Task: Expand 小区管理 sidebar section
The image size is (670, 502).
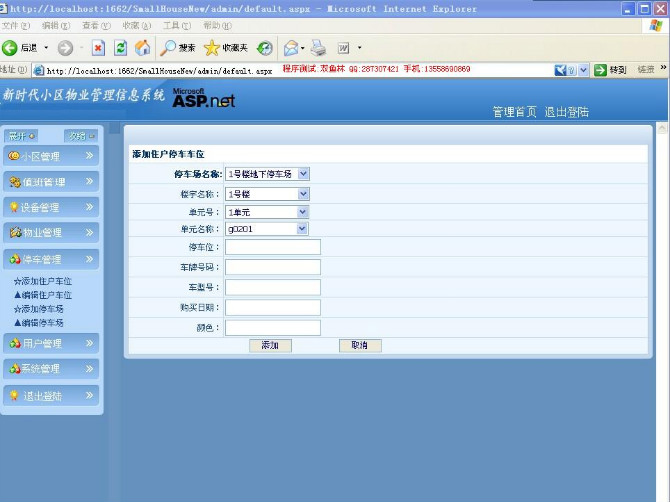Action: click(x=51, y=156)
